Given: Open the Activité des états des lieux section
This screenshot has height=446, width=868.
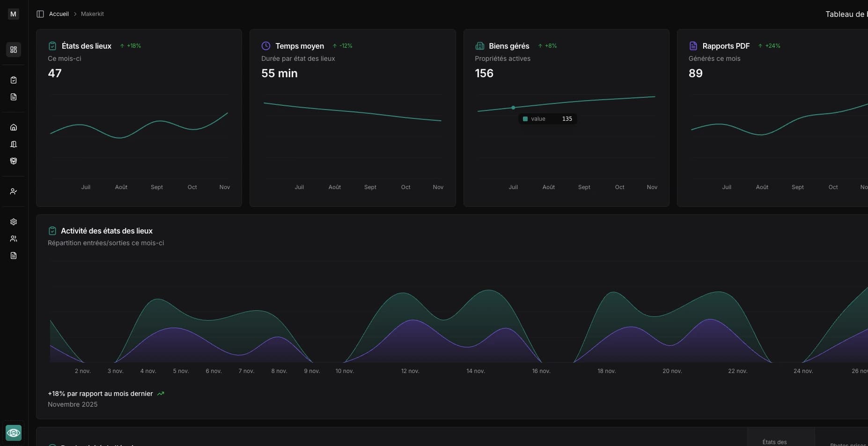Looking at the screenshot, I should [x=107, y=231].
